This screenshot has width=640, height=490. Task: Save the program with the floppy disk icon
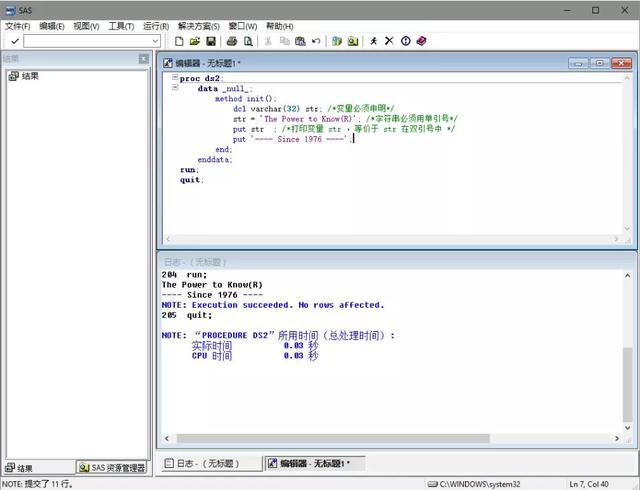pos(211,41)
